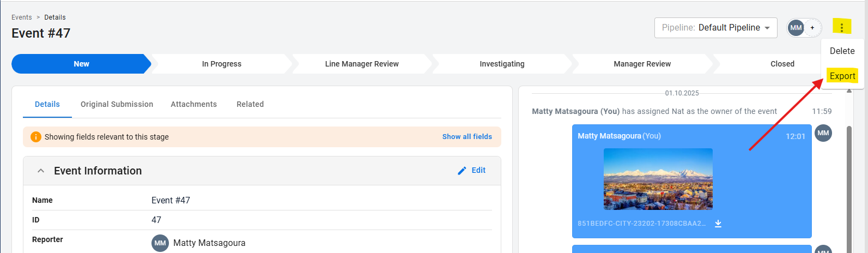The width and height of the screenshot is (868, 253).
Task: Click the MM avatar beside chat message
Action: coord(823,133)
